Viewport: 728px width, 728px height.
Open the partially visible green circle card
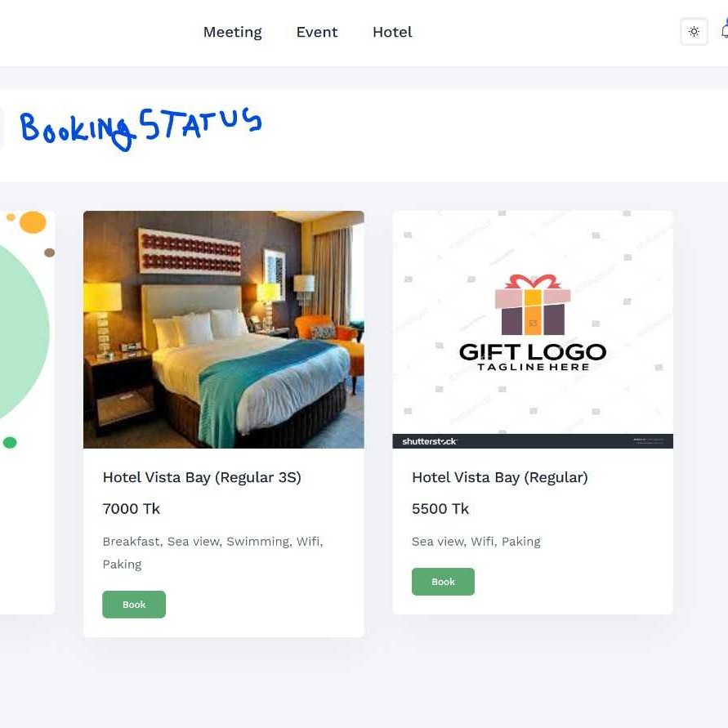27,413
